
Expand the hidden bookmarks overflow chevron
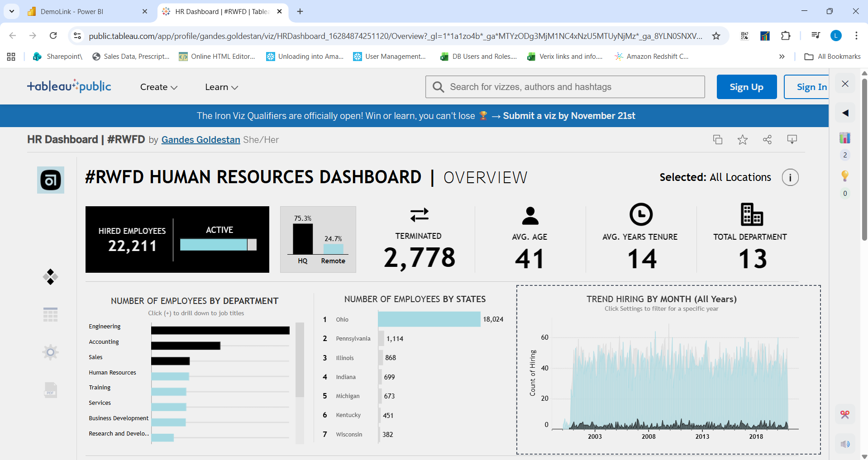pyautogui.click(x=782, y=56)
